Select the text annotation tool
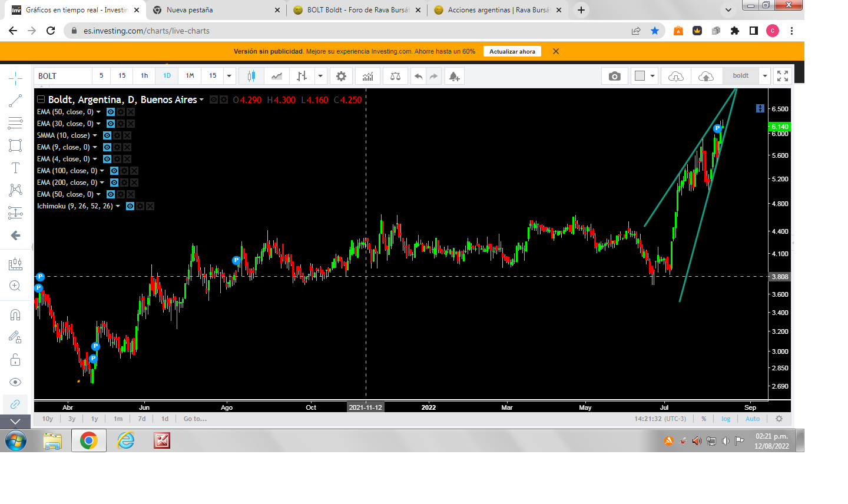Image resolution: width=848 pixels, height=504 pixels. (15, 168)
